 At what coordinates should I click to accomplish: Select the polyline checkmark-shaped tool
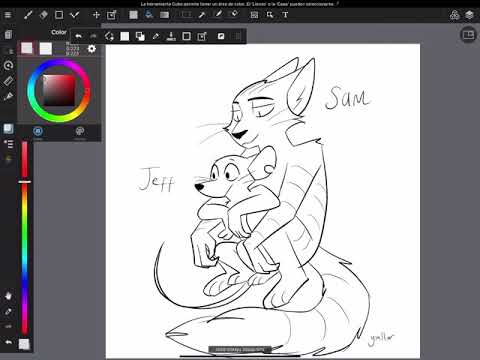(x=74, y=15)
